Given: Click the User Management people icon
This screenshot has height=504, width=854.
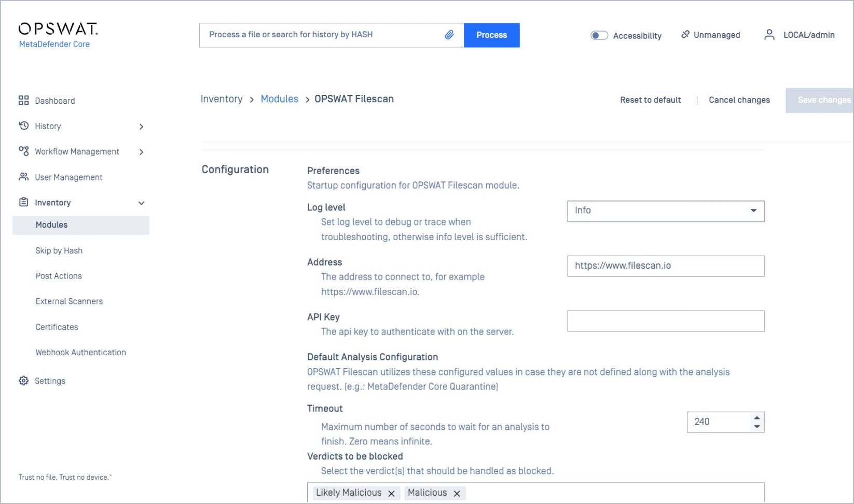Looking at the screenshot, I should pyautogui.click(x=23, y=177).
